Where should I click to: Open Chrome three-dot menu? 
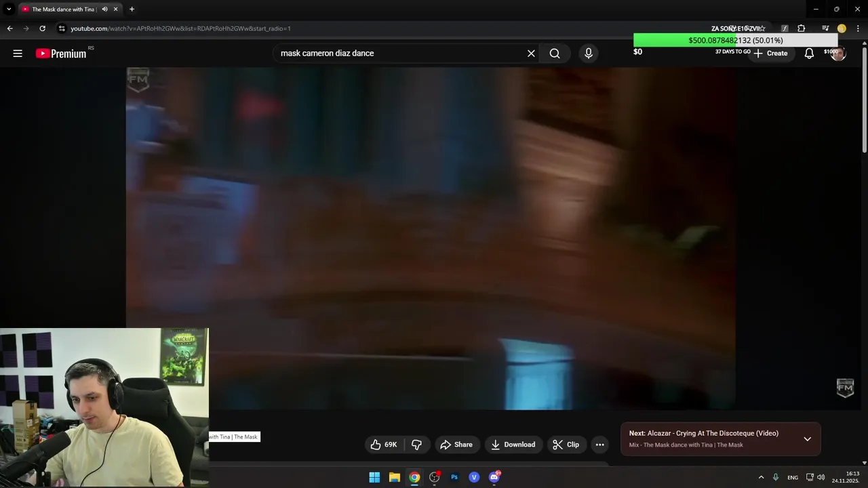858,28
